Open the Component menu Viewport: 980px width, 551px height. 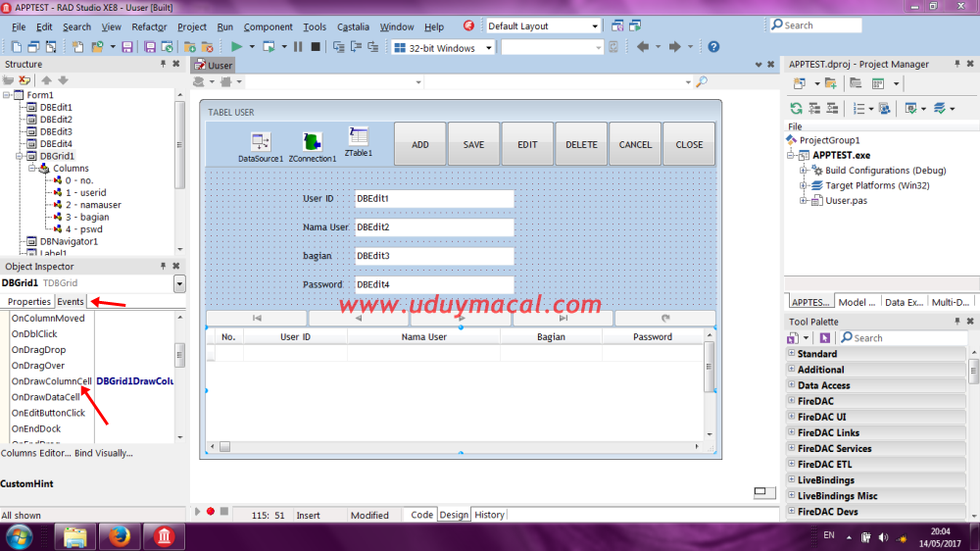(268, 26)
